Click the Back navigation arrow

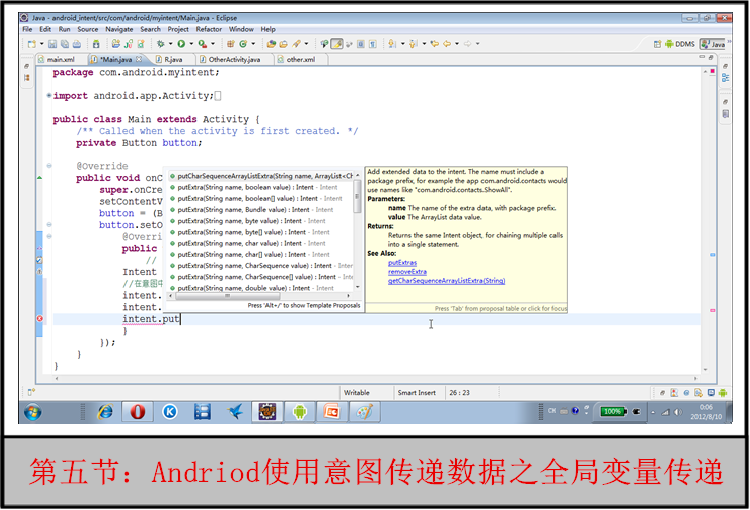pos(447,44)
